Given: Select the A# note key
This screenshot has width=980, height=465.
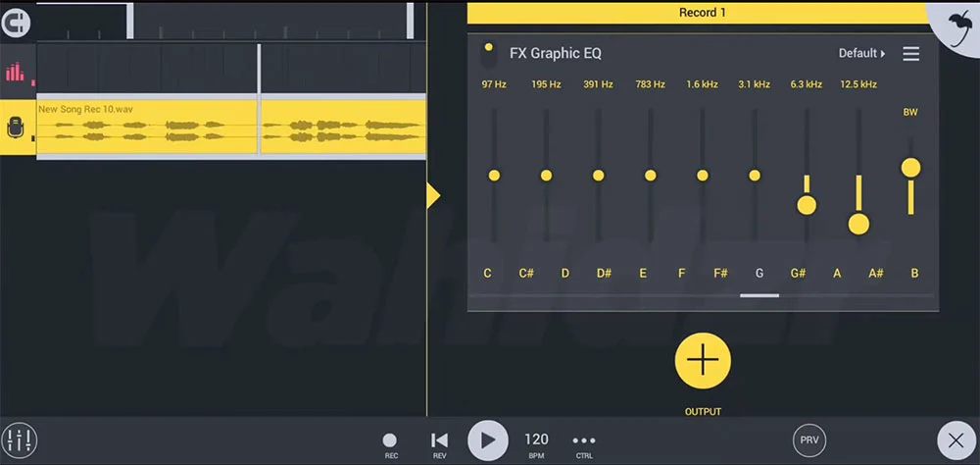Looking at the screenshot, I should [x=875, y=273].
